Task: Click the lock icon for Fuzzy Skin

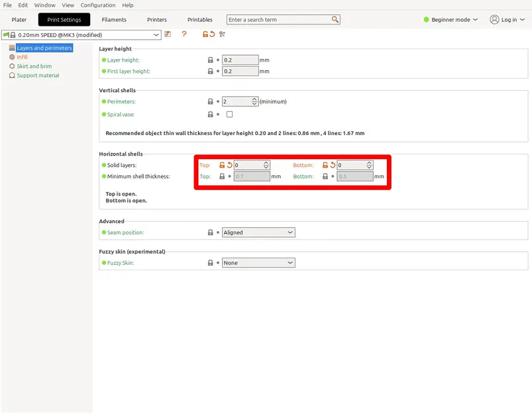Action: point(211,263)
